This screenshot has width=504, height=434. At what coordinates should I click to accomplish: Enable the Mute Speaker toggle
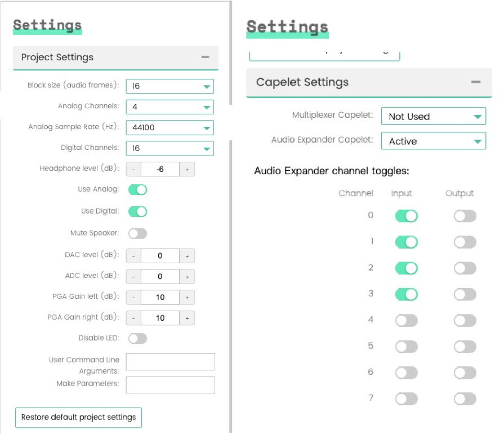pyautogui.click(x=138, y=233)
